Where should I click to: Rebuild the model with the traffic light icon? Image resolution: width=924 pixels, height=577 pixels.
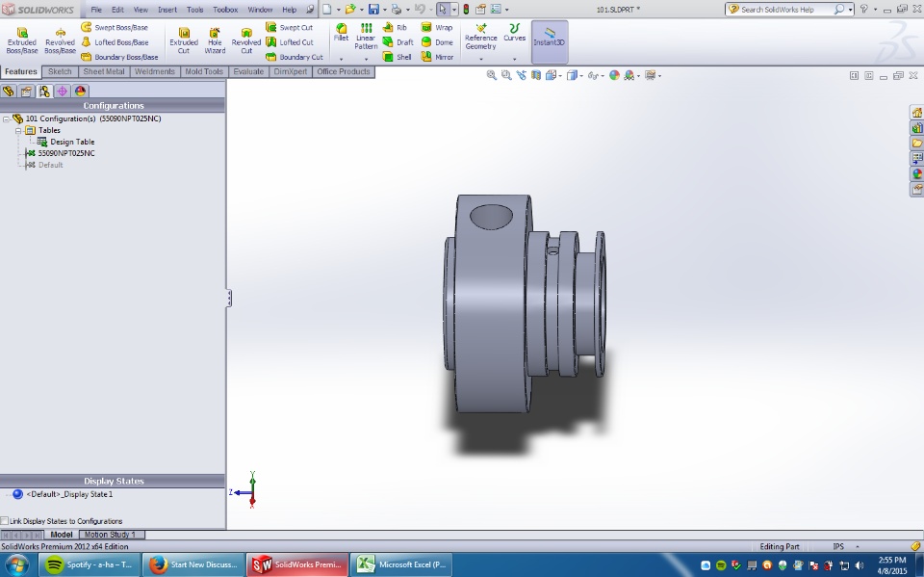pos(466,10)
